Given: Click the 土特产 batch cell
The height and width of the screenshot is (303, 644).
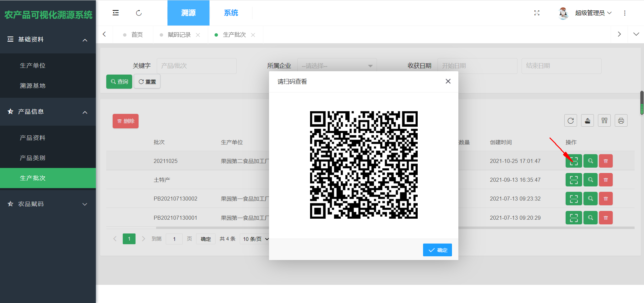Looking at the screenshot, I should 162,180.
